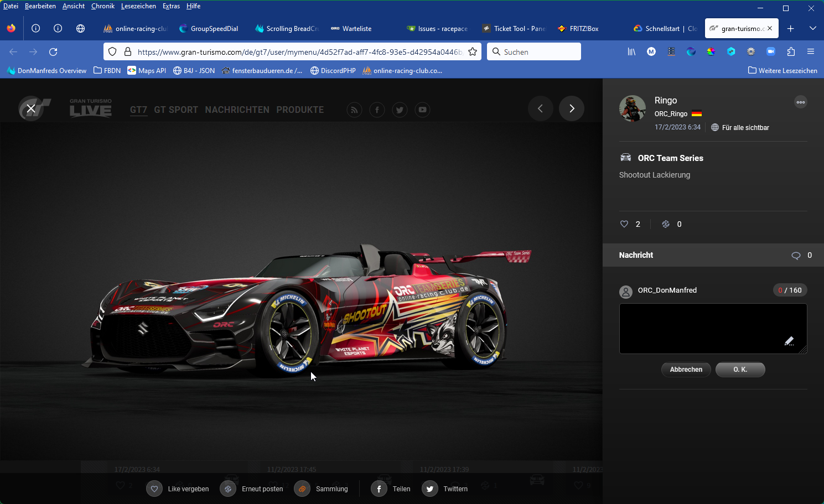Screen dimensions: 824x504
Task: Share via the Teilen Facebook icon
Action: click(379, 489)
